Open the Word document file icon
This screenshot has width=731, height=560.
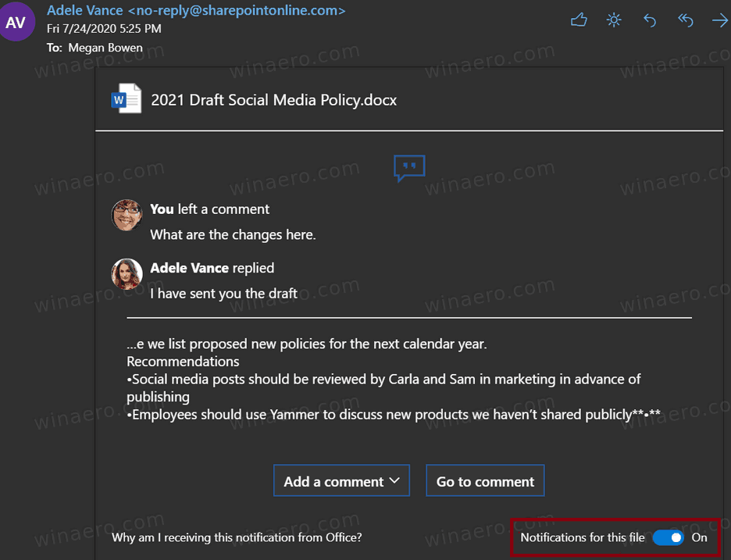[x=127, y=98]
